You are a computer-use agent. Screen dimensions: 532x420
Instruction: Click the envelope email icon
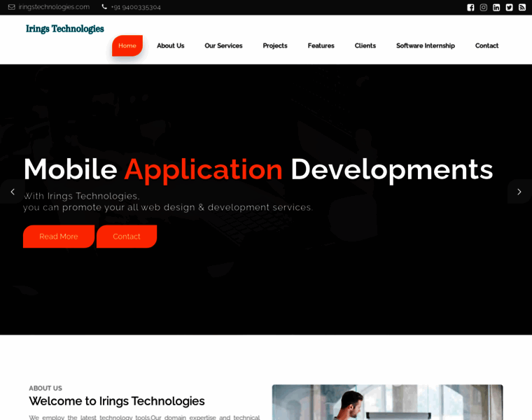tap(11, 7)
